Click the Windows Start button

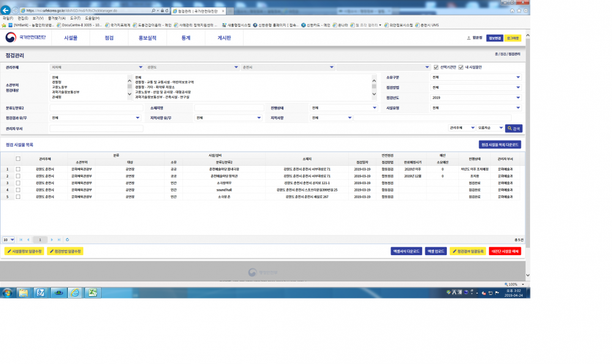tap(7, 292)
